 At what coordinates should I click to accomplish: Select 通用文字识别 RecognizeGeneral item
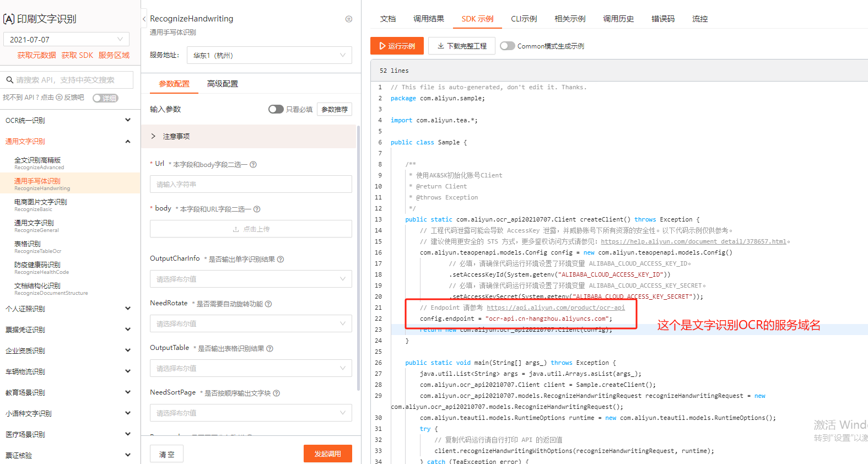[x=70, y=226]
